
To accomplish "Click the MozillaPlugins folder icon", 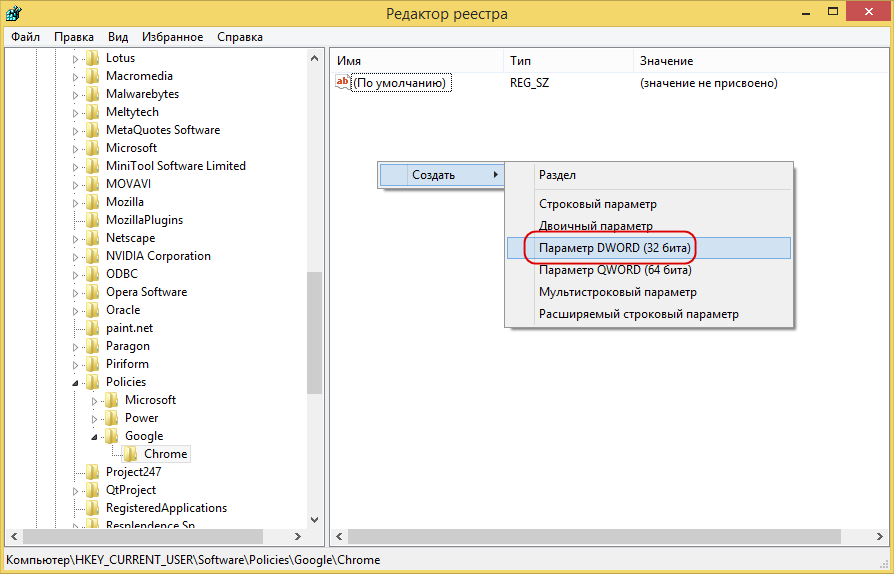I will [92, 220].
